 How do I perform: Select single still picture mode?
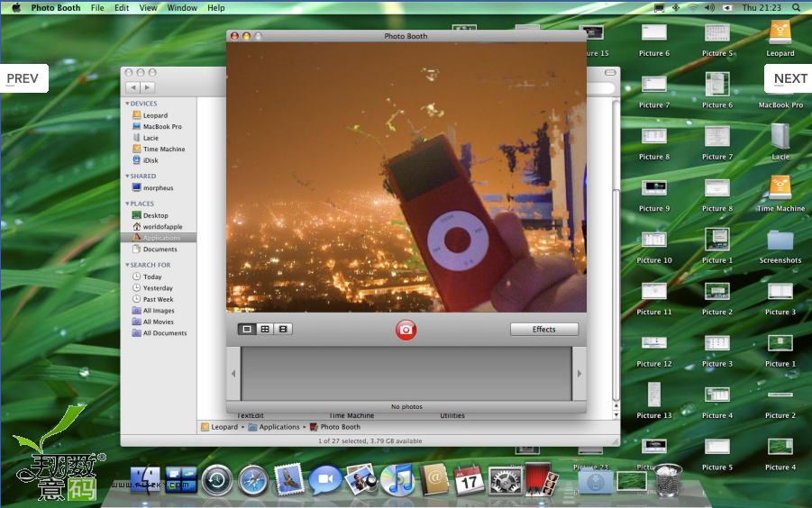(x=247, y=329)
